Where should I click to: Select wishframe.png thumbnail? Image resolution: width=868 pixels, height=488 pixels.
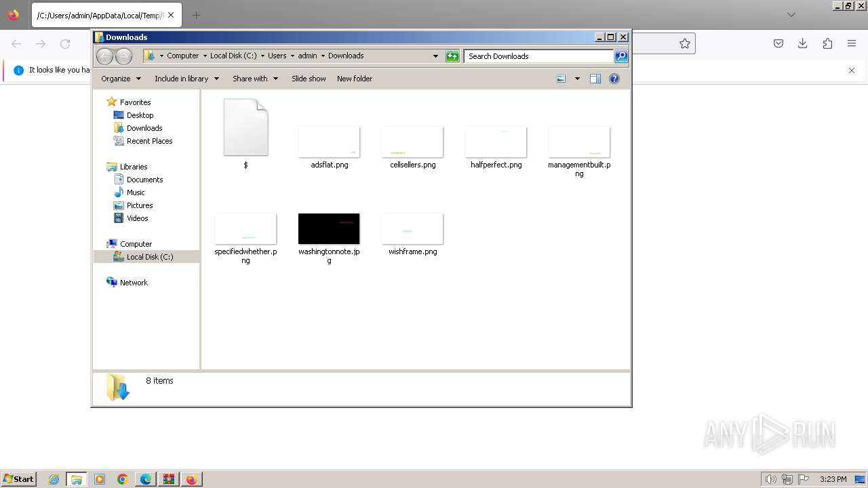tap(412, 228)
